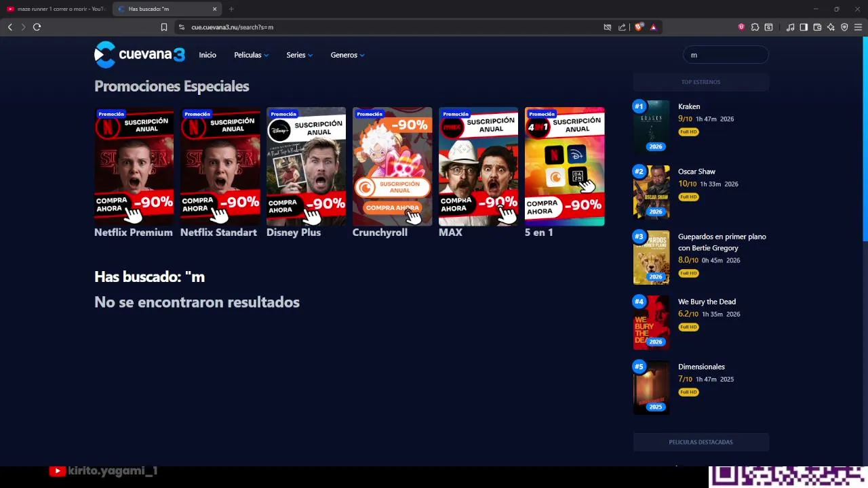868x488 pixels.
Task: Go back with the browser back arrow
Action: 9,27
